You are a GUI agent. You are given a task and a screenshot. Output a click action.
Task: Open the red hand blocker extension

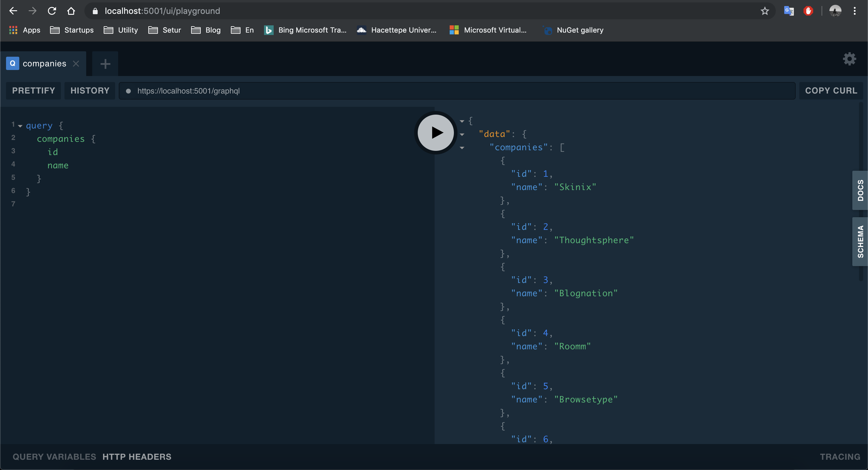pos(808,11)
